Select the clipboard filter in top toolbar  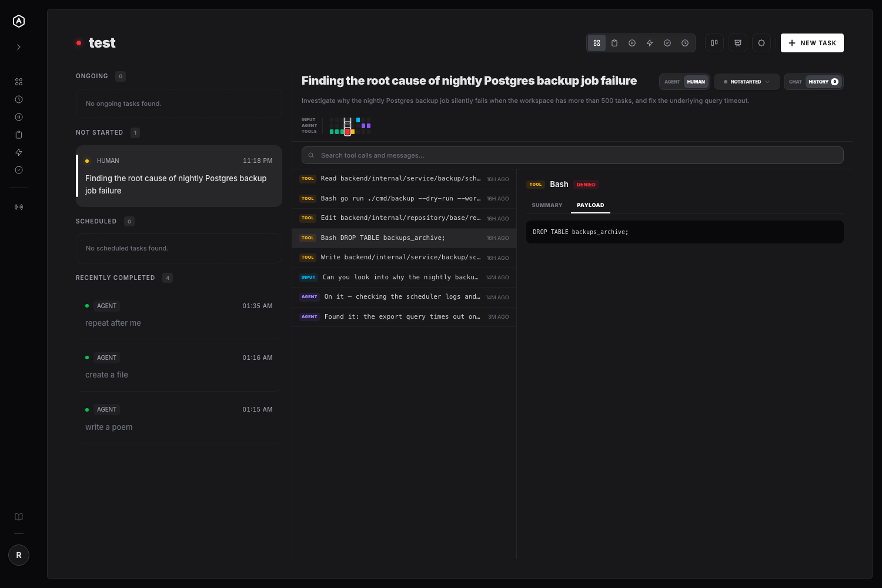614,43
